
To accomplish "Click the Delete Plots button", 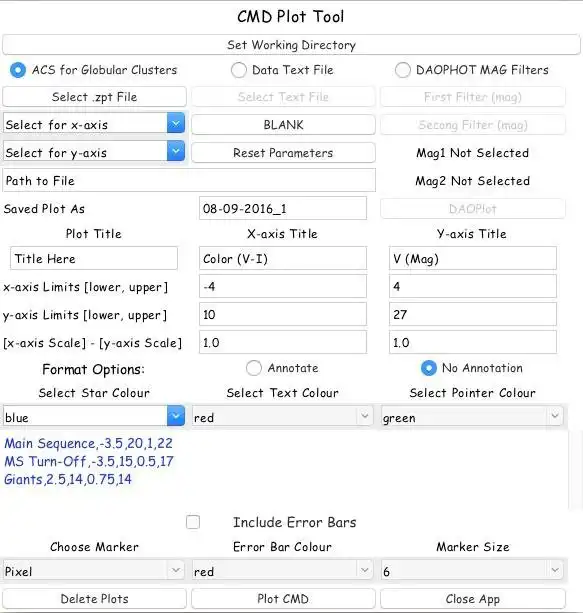I will coord(94,599).
